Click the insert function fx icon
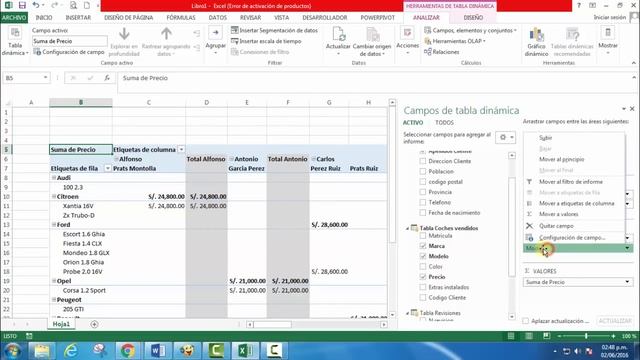 pyautogui.click(x=107, y=78)
